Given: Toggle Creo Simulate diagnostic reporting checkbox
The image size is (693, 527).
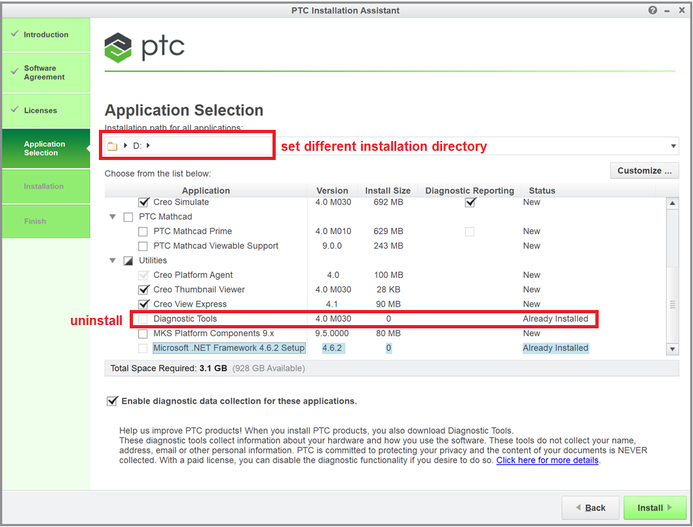Looking at the screenshot, I should [470, 202].
